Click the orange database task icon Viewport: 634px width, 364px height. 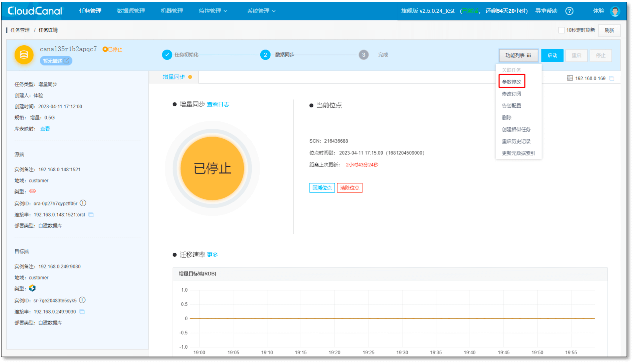coord(24,55)
